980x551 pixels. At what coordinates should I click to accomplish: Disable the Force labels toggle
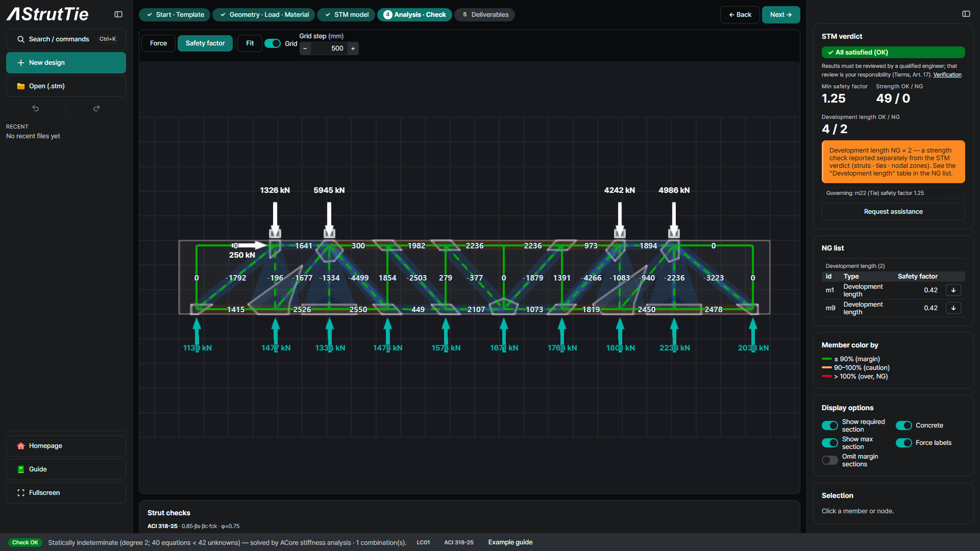click(904, 443)
